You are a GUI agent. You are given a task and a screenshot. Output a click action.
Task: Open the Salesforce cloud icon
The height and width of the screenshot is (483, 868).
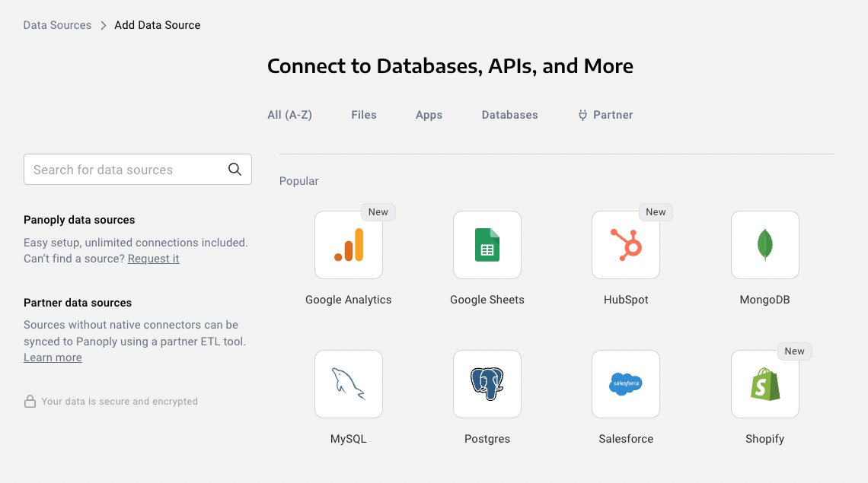pyautogui.click(x=626, y=384)
